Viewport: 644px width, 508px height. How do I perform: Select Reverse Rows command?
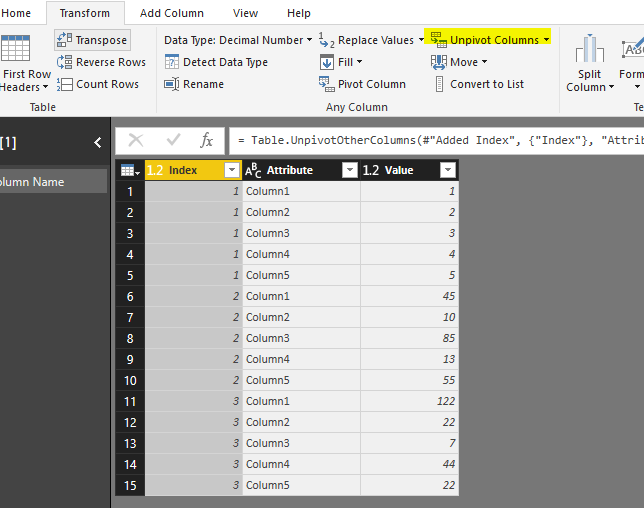coord(101,62)
